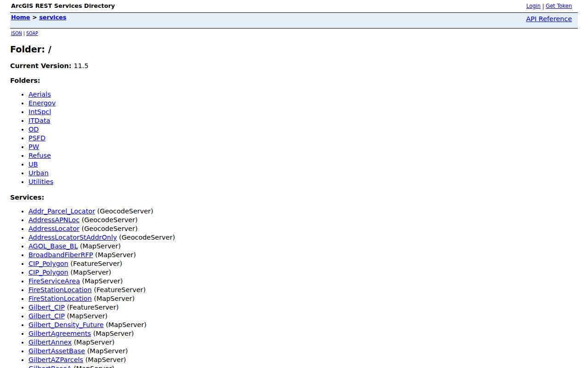
Task: Click the Login link
Action: pos(533,6)
